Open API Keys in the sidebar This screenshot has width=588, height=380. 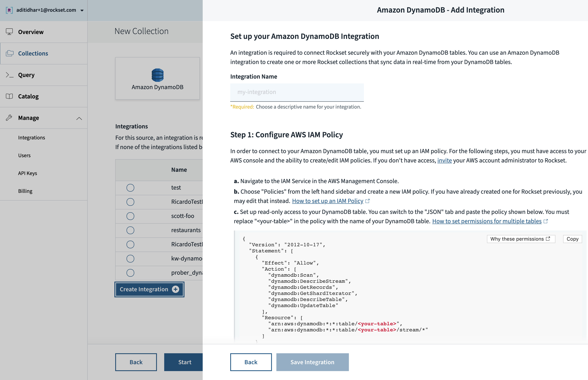[27, 173]
